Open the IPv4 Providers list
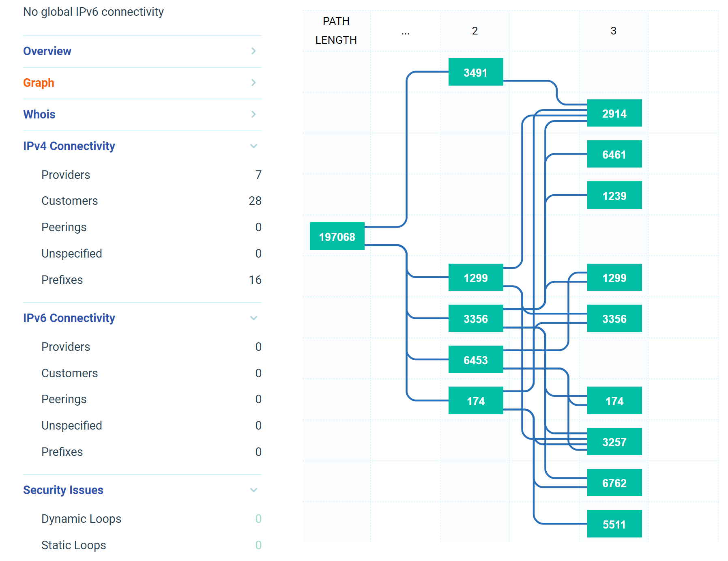Screen dimensions: 728x561 coord(66,175)
